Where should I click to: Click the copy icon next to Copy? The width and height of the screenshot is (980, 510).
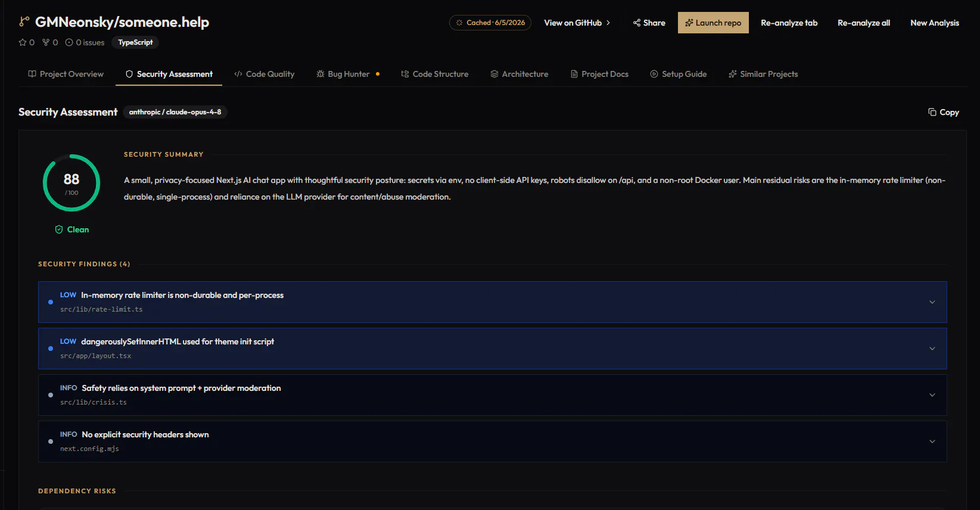(x=932, y=112)
